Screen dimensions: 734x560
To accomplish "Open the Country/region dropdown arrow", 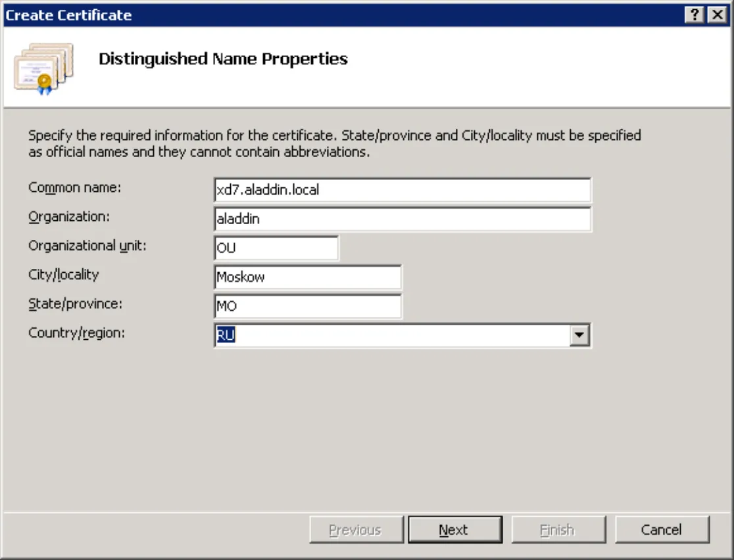I will pos(579,335).
